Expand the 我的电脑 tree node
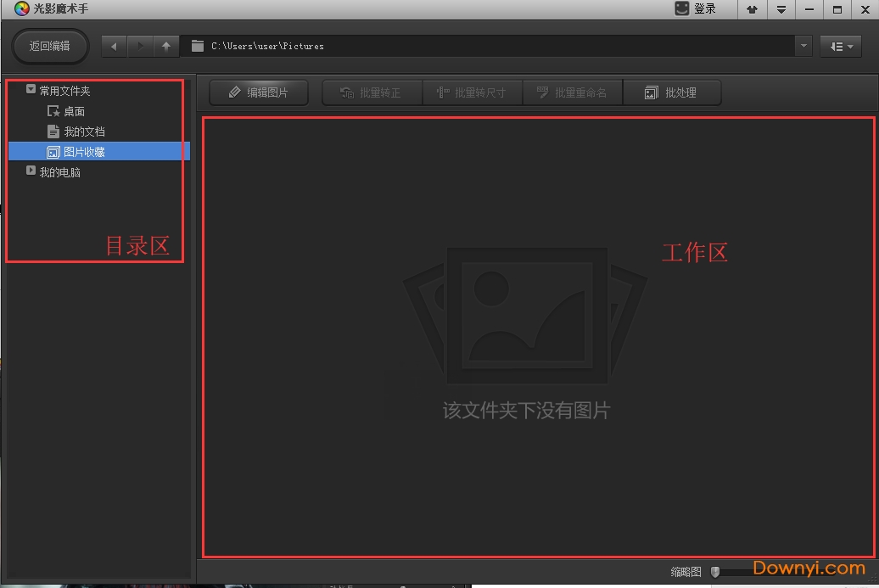Viewport: 879px width, 588px height. [31, 171]
